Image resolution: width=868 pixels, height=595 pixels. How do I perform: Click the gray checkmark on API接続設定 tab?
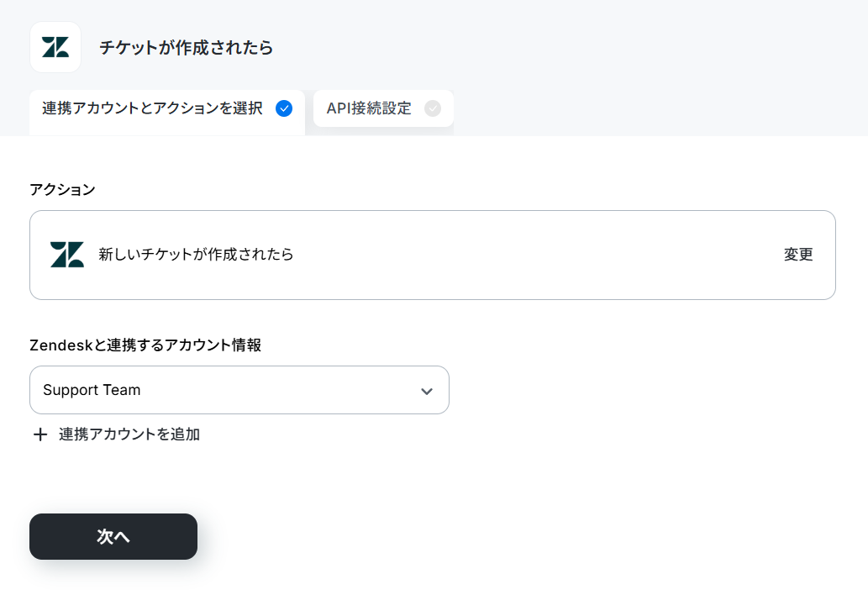coord(433,108)
